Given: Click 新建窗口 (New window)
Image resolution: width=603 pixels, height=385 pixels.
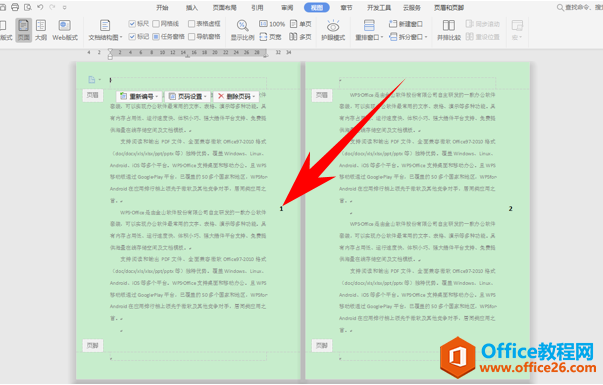Looking at the screenshot, I should click(406, 24).
